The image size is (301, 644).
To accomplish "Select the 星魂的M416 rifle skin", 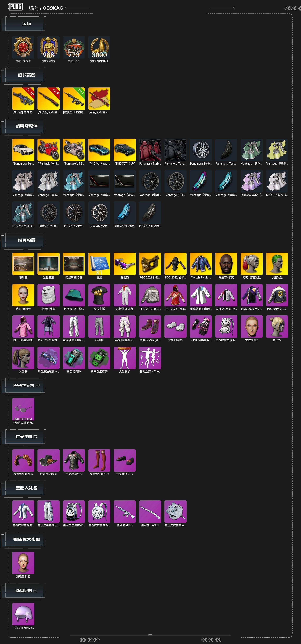I will click(x=125, y=512).
